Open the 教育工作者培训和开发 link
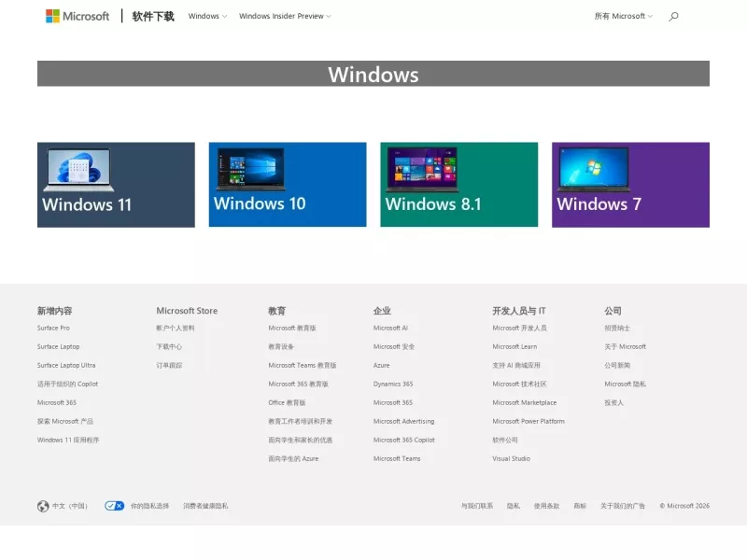The height and width of the screenshot is (560, 747). pyautogui.click(x=300, y=422)
